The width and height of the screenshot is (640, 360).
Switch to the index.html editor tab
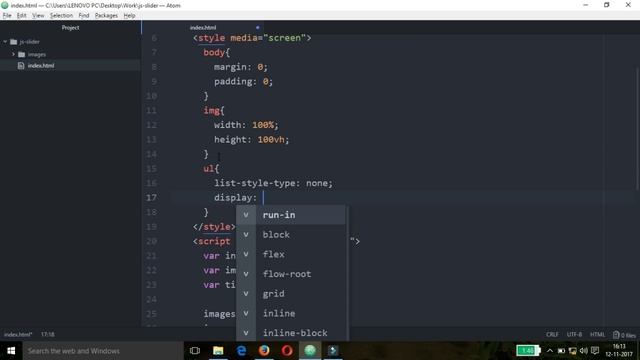[x=203, y=27]
